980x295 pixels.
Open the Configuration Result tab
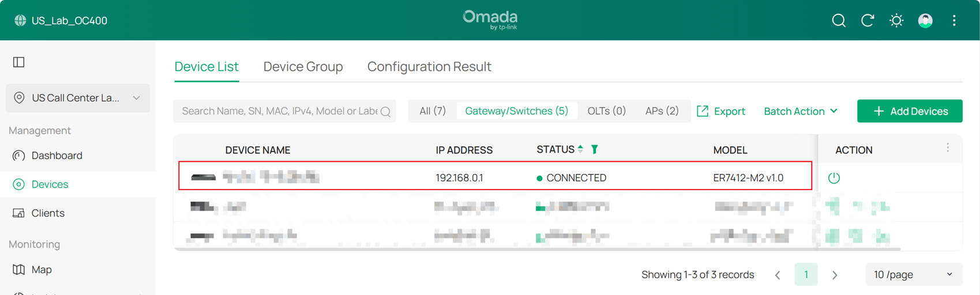(x=429, y=67)
